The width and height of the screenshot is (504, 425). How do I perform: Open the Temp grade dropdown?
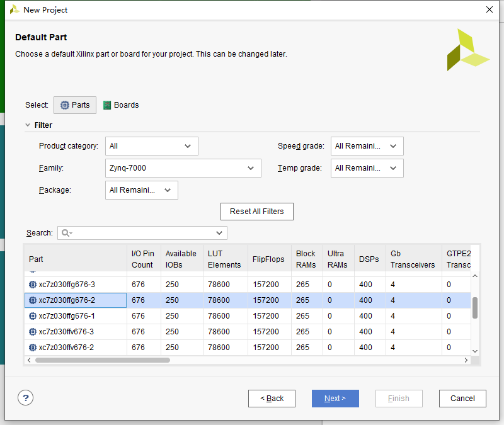pyautogui.click(x=367, y=168)
